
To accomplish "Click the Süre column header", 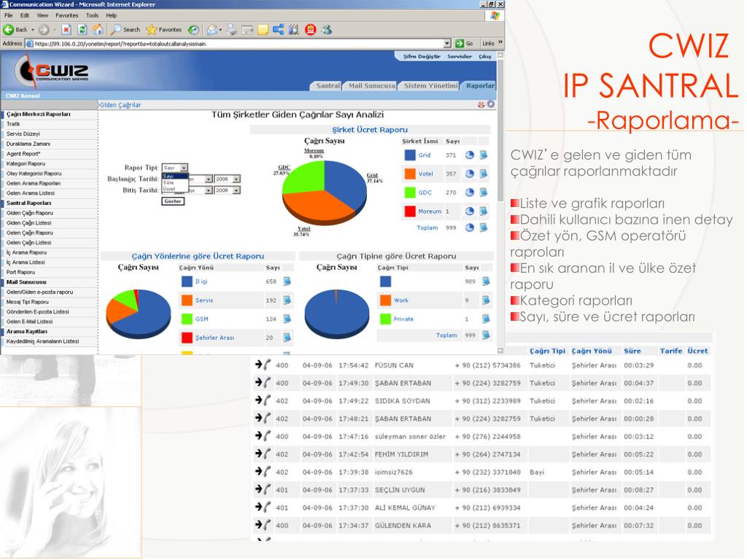I will click(632, 351).
